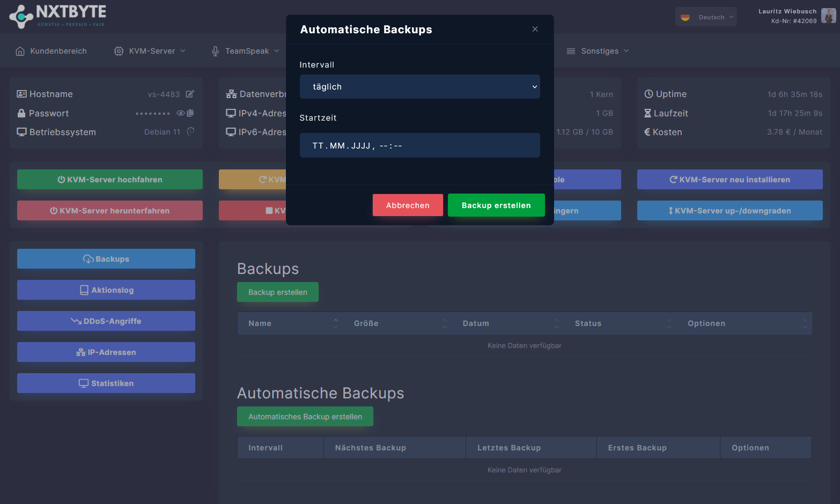
Task: Click the Debian logo icon
Action: (190, 131)
